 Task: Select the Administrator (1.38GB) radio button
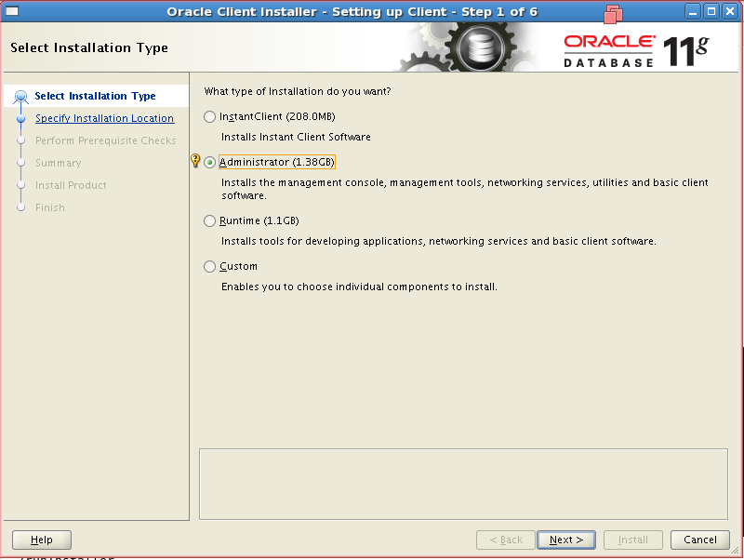coord(209,162)
